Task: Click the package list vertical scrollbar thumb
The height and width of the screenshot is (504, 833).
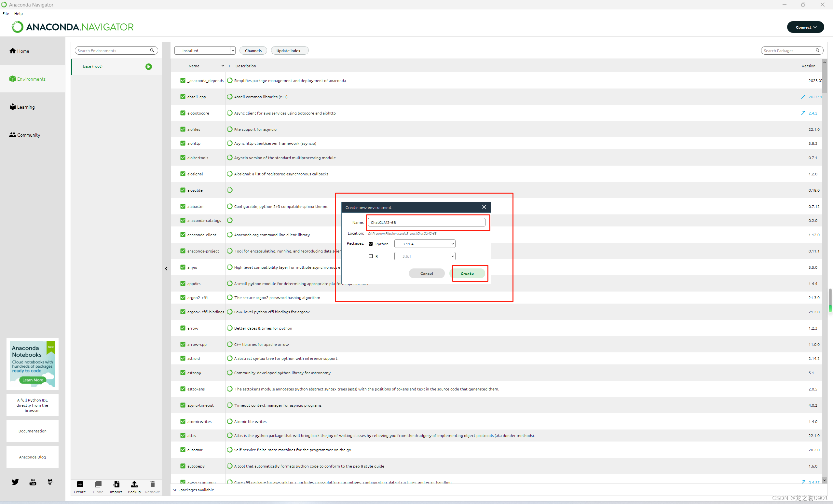Action: 825,79
